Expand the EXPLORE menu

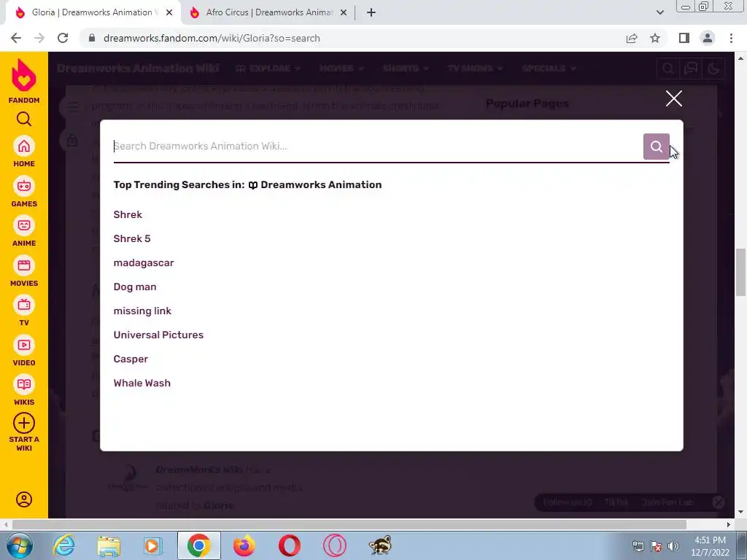coord(268,68)
